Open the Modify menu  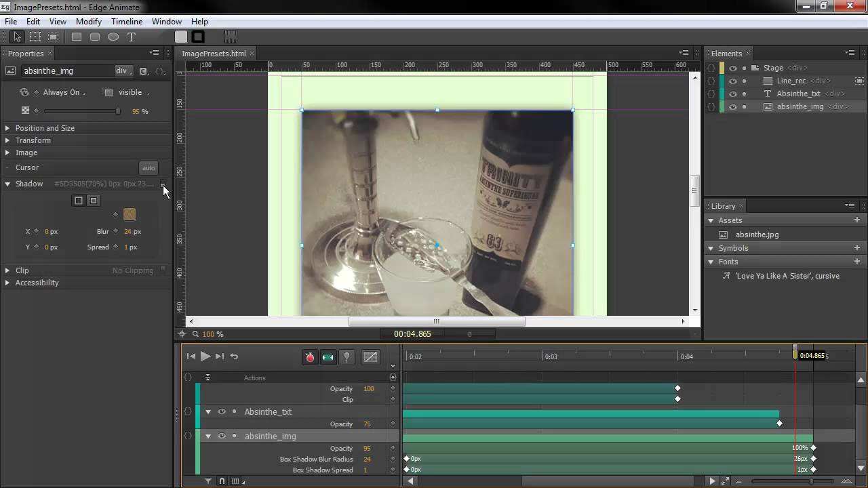(x=89, y=22)
